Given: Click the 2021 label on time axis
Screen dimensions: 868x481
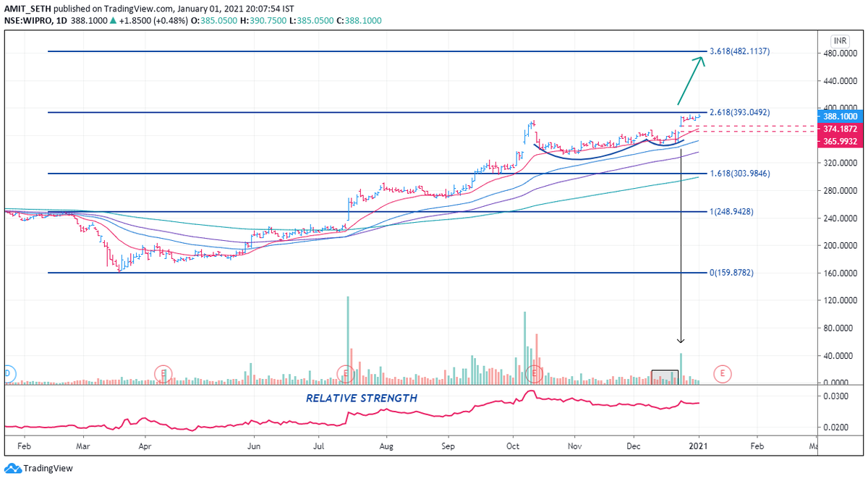Looking at the screenshot, I should pos(699,448).
